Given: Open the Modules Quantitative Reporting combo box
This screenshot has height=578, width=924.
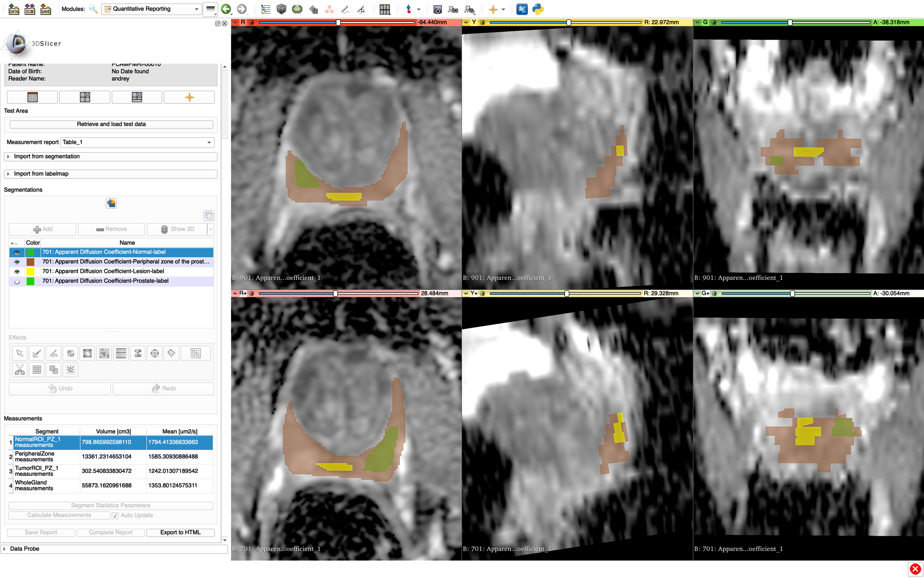Looking at the screenshot, I should pos(151,9).
